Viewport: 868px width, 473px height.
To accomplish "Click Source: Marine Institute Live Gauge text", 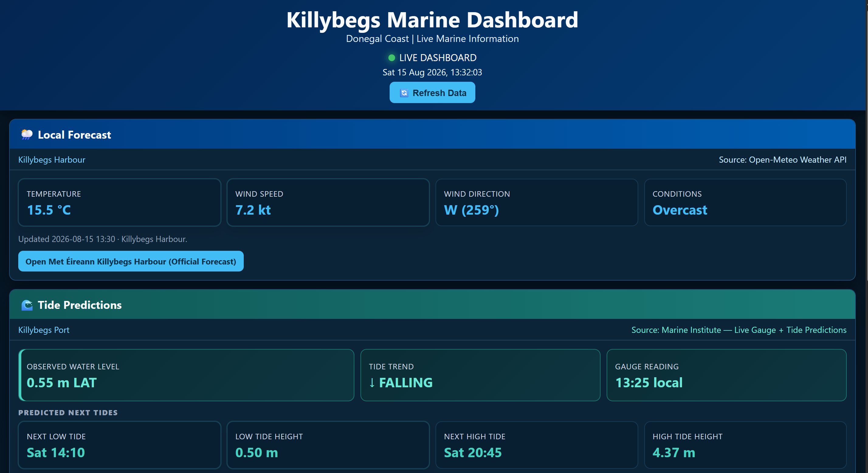I will point(739,330).
